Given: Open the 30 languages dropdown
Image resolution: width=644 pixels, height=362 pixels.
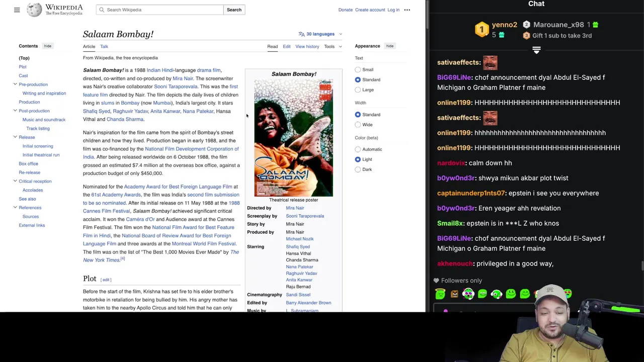Looking at the screenshot, I should point(320,34).
